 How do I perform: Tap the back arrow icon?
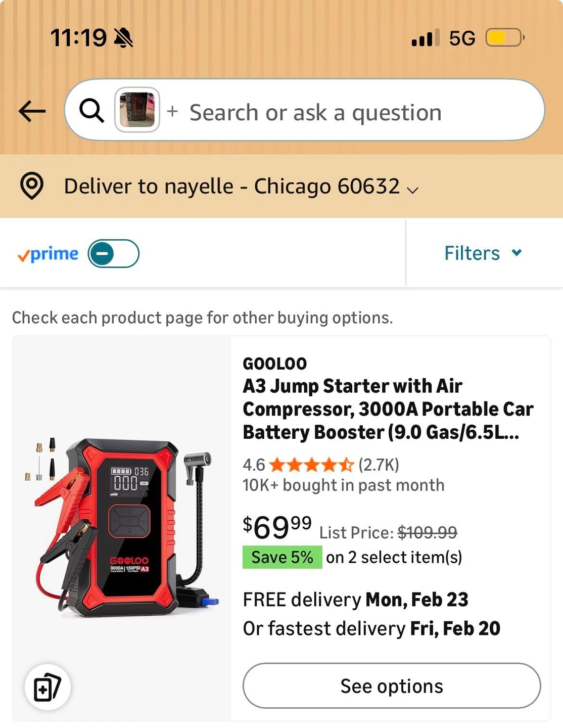click(32, 111)
